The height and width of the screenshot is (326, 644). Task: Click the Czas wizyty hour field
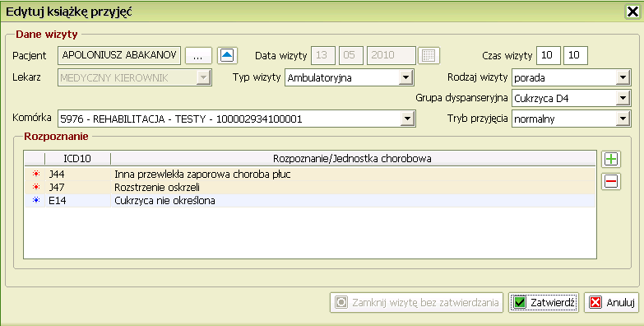point(549,55)
